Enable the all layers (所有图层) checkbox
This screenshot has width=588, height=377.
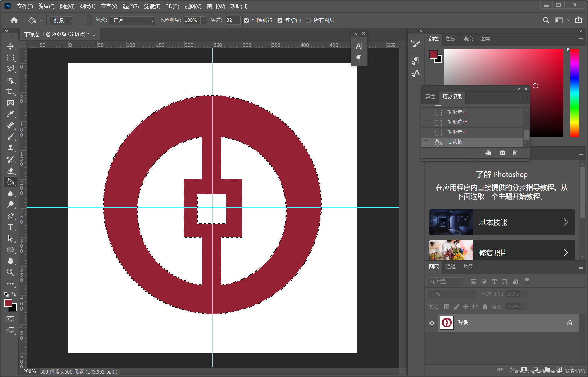[x=308, y=20]
